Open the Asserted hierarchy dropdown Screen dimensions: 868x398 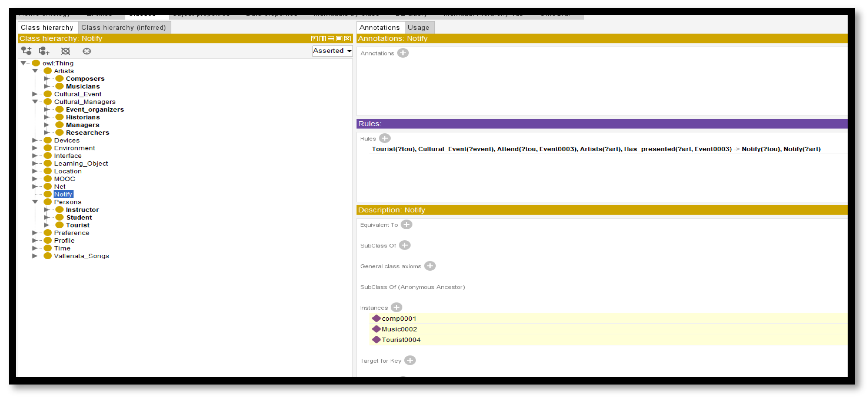[332, 51]
